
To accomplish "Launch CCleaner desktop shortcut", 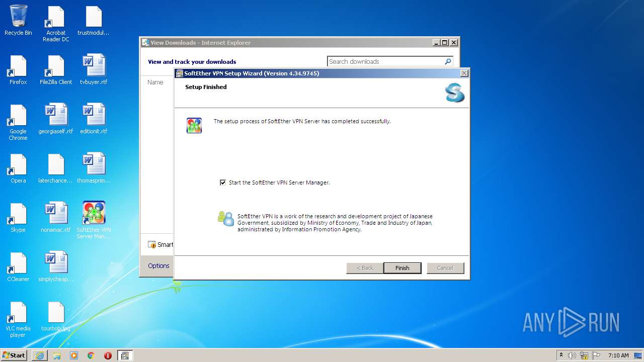I will 18,266.
